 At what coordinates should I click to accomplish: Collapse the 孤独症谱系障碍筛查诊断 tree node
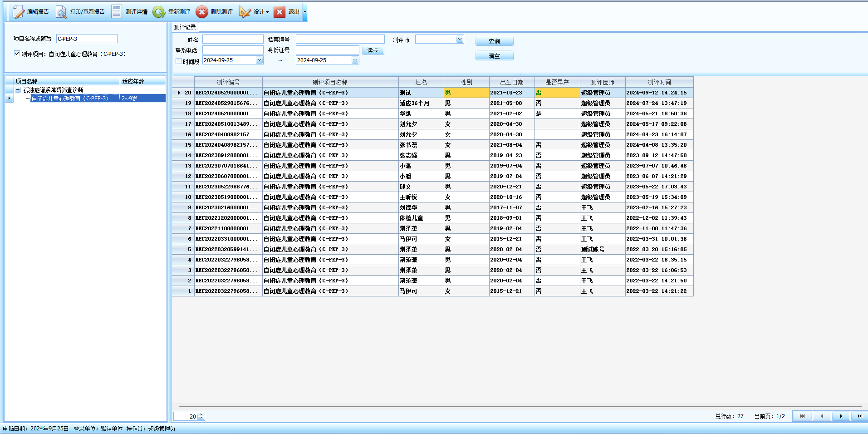[18, 90]
